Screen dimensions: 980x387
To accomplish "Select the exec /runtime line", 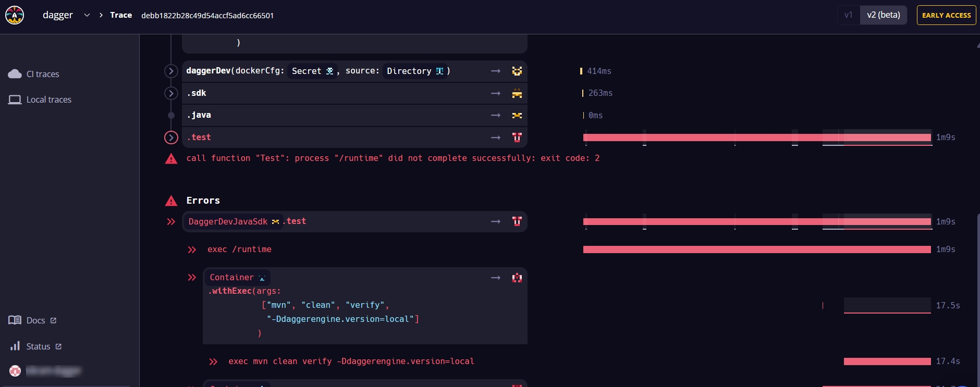I will coord(239,249).
